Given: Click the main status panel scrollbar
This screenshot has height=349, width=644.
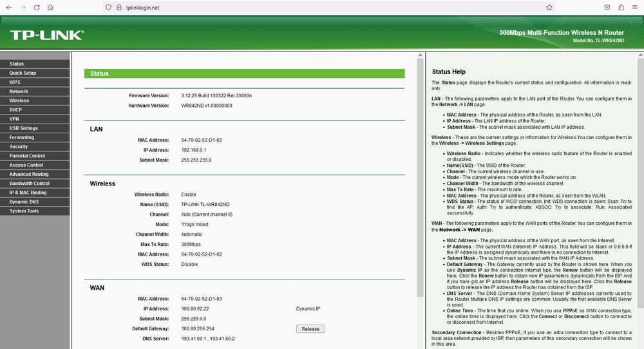Looking at the screenshot, I should tap(420, 178).
